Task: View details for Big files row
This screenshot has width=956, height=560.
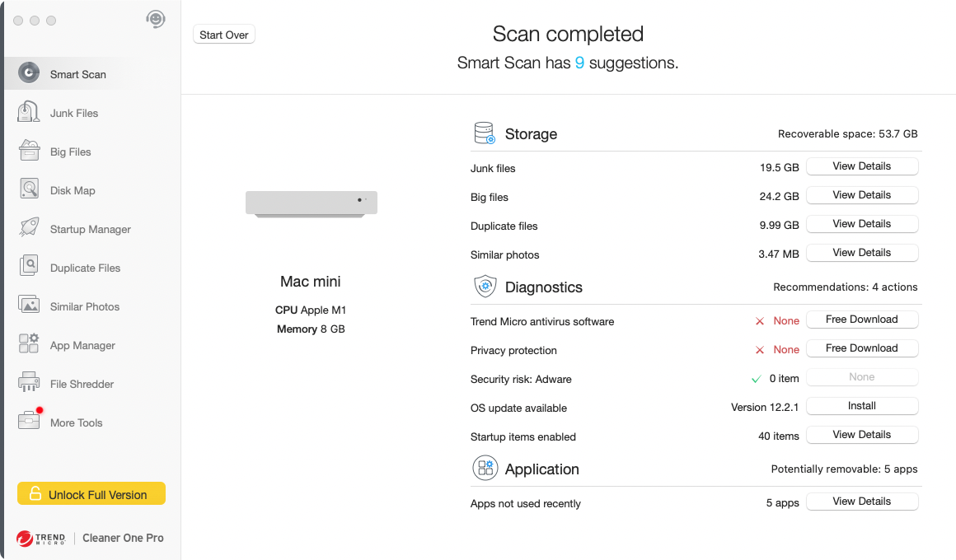Action: (861, 195)
